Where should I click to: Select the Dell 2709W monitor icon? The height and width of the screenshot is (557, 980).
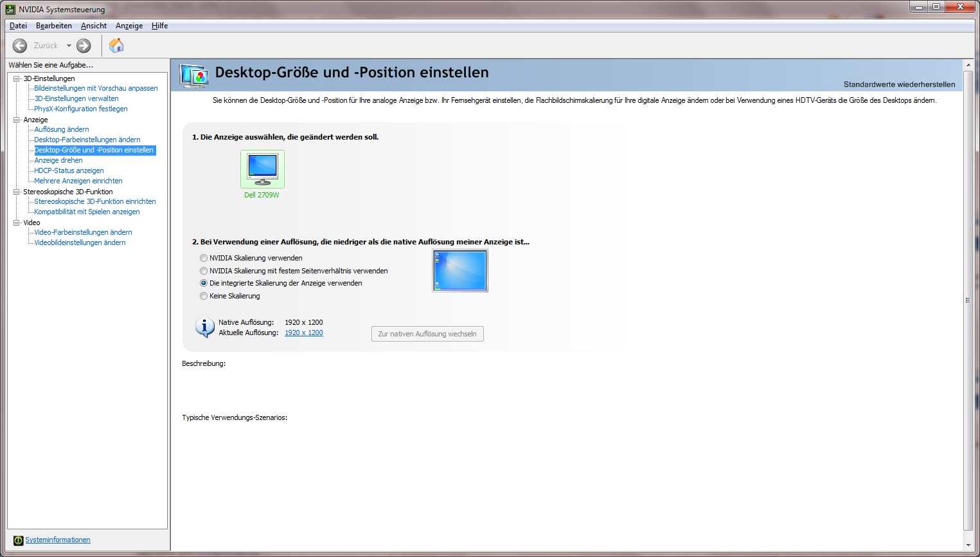point(262,169)
